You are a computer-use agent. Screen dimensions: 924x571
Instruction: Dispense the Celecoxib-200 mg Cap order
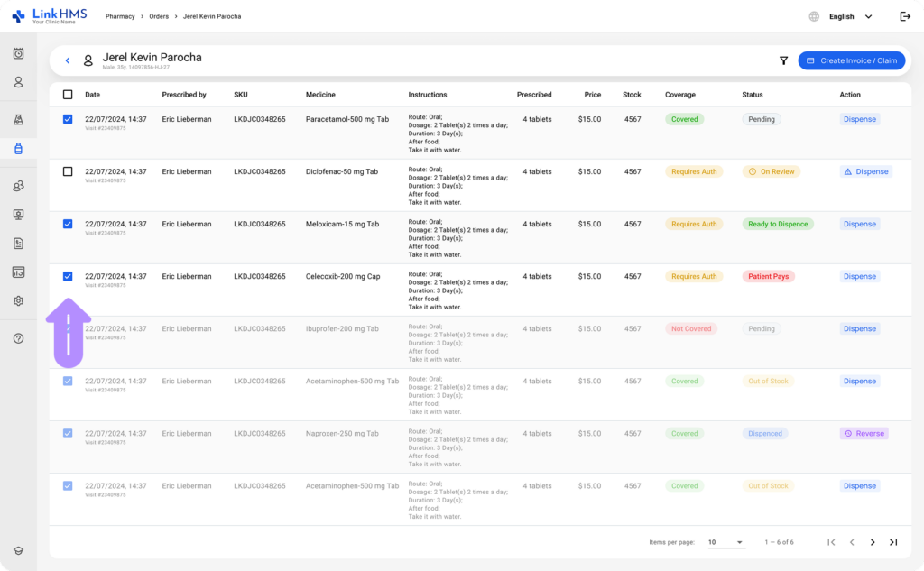click(860, 276)
